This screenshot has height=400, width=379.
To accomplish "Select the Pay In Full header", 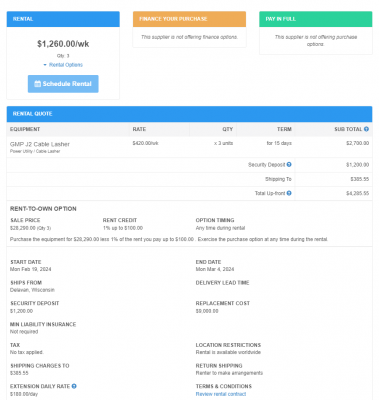I will [316, 19].
